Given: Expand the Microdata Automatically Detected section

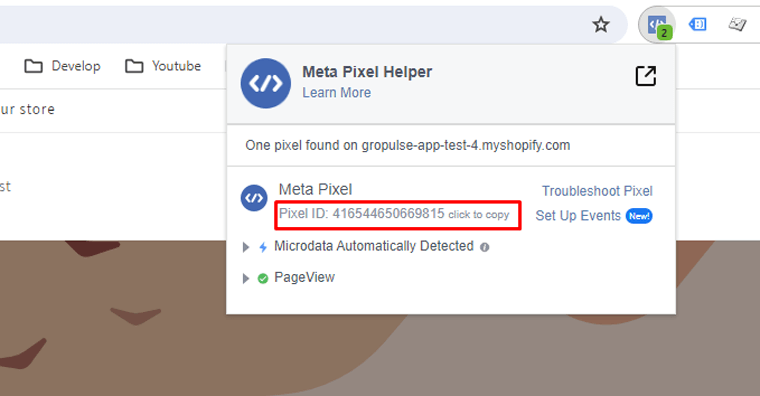Looking at the screenshot, I should pos(246,247).
